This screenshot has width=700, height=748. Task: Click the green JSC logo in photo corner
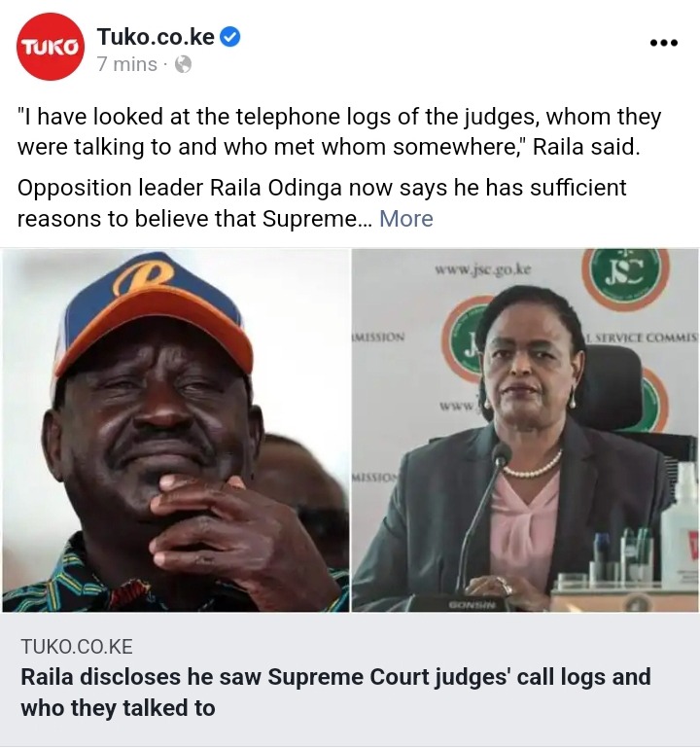pos(625,277)
